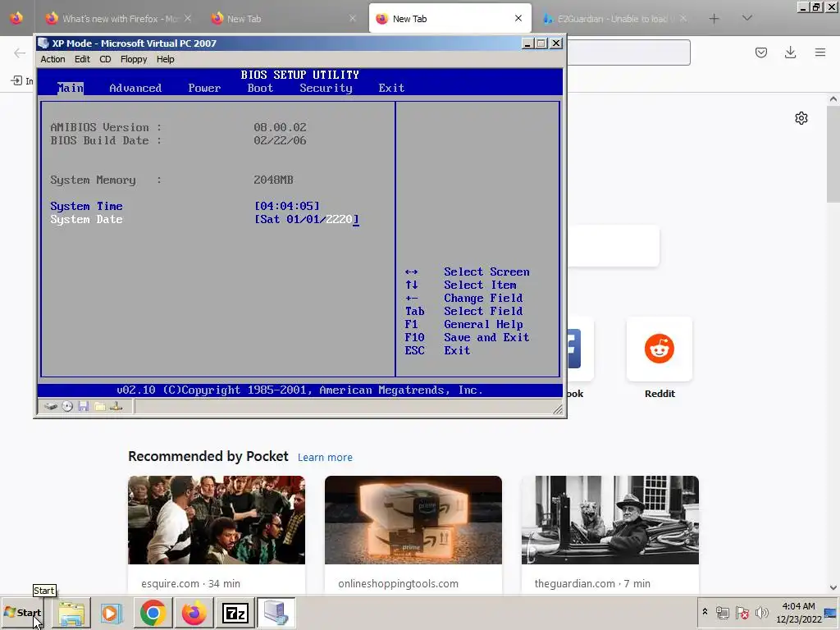Click the AMIBIOS Version value 08.00.02
This screenshot has height=630, width=840.
click(x=281, y=127)
